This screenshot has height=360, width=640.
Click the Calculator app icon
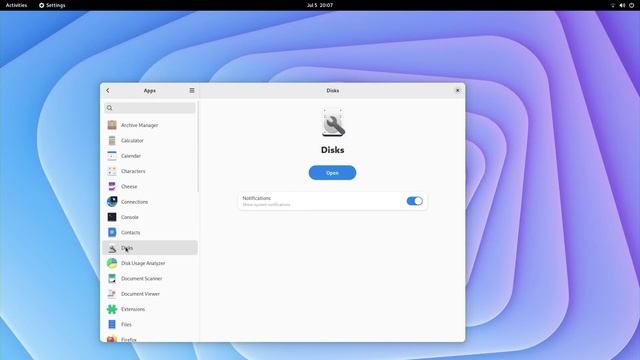pyautogui.click(x=112, y=140)
